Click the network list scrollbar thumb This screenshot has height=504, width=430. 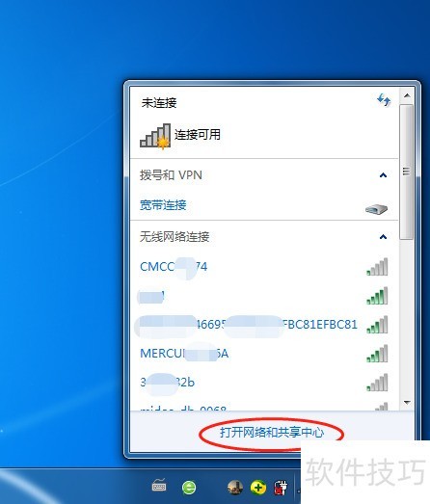coord(407,172)
